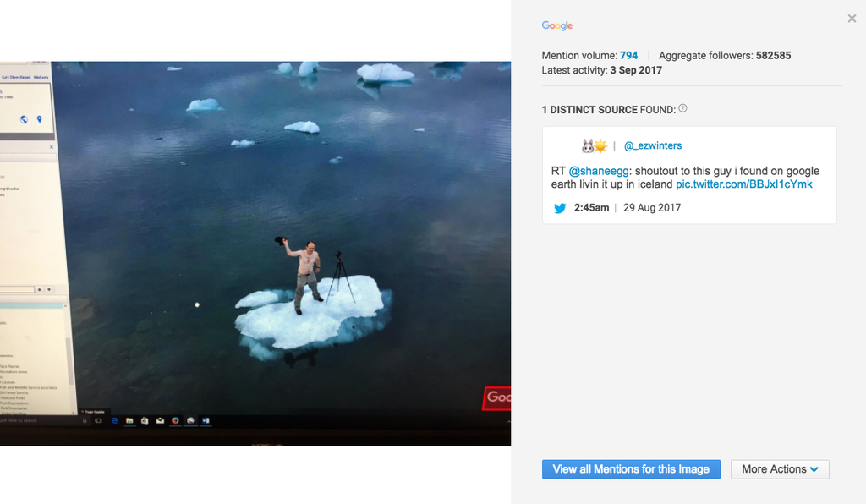Image resolution: width=866 pixels, height=504 pixels.
Task: Click the help icon beside Distinct Source Found
Action: pos(683,109)
